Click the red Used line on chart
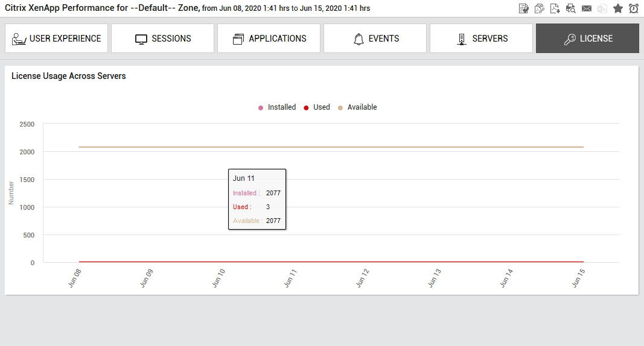Image resolution: width=644 pixels, height=346 pixels. coord(331,262)
